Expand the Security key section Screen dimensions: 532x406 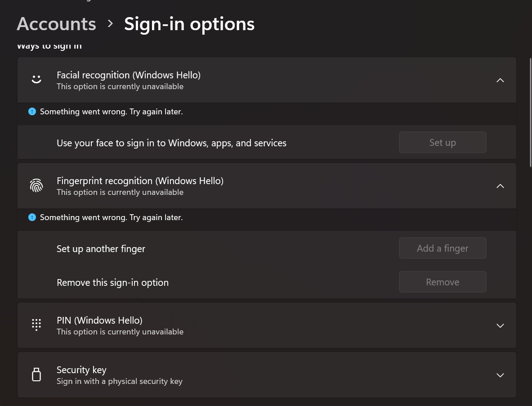click(x=500, y=375)
